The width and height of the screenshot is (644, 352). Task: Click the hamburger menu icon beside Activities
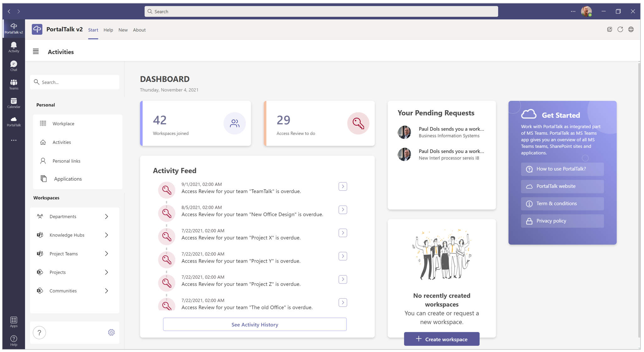tap(36, 51)
